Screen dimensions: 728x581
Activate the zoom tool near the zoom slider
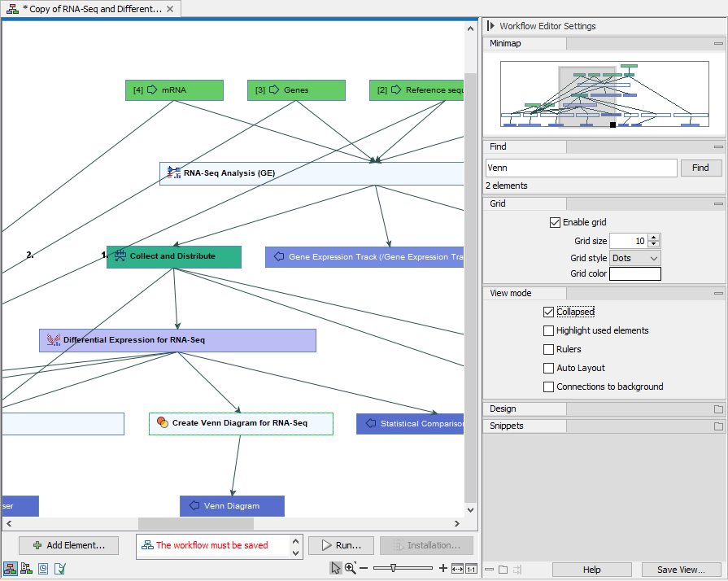[350, 568]
